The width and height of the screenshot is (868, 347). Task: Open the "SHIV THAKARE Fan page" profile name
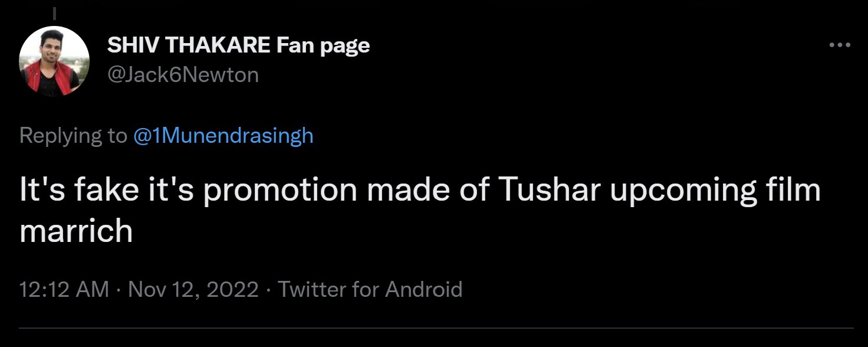238,45
